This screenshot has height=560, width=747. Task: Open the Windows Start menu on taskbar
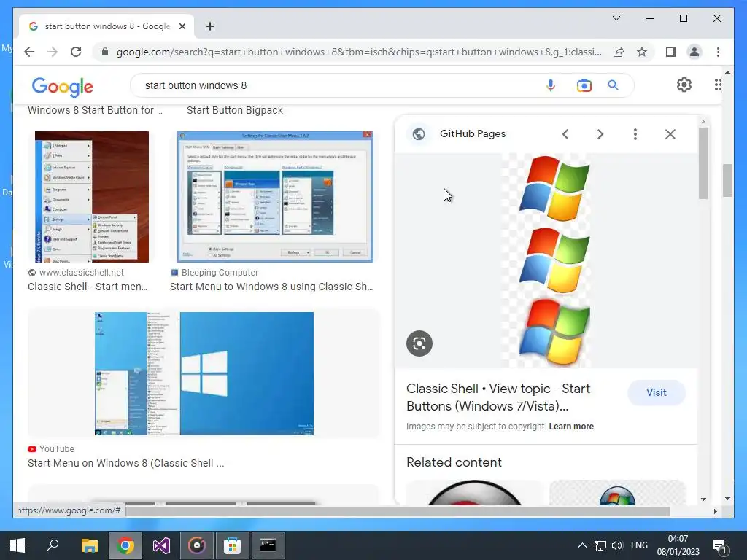tap(18, 545)
